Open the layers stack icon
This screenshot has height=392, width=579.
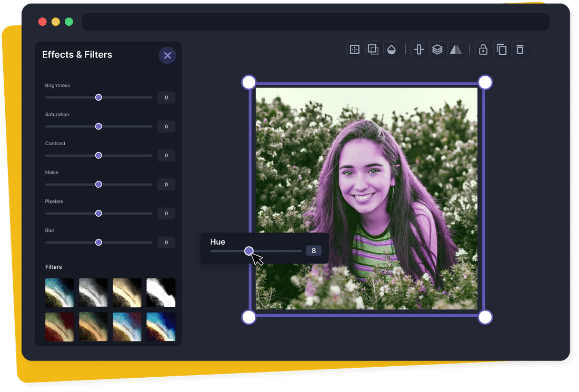(437, 49)
